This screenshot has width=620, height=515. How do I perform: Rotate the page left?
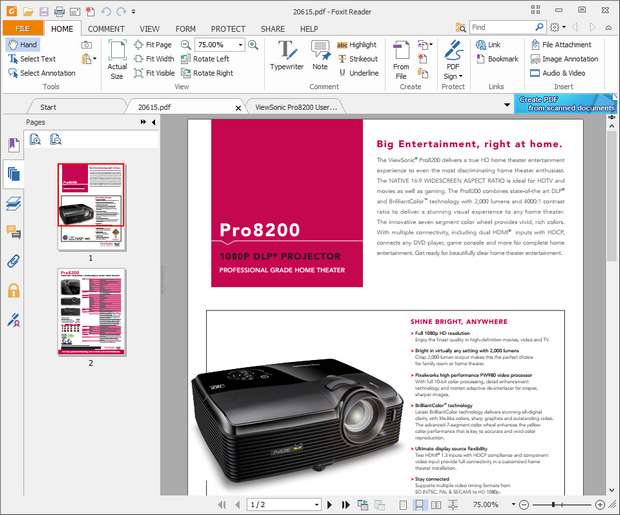[205, 59]
